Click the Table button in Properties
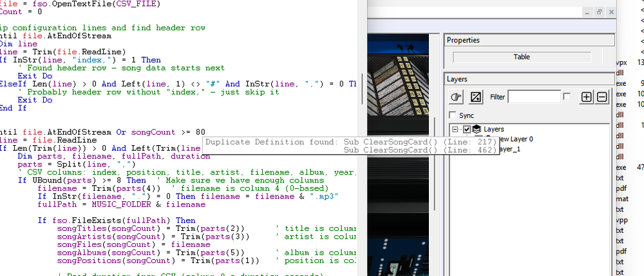This screenshot has width=644, height=276. (522, 57)
